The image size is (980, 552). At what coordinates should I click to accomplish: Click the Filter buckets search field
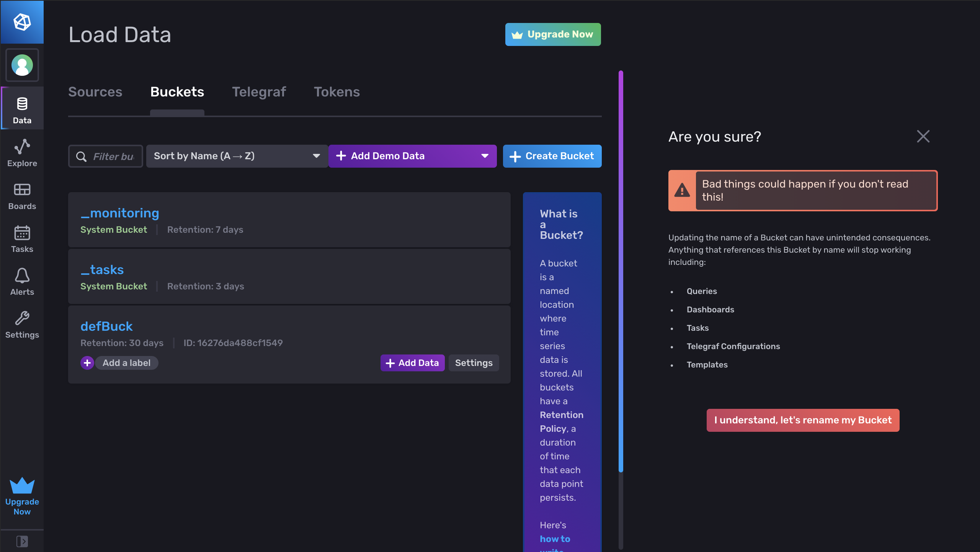click(x=113, y=156)
